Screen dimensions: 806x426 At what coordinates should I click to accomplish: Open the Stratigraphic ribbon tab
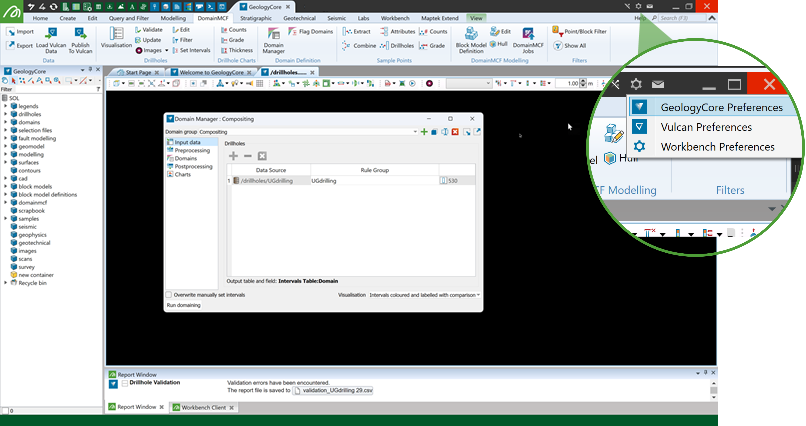click(x=256, y=18)
